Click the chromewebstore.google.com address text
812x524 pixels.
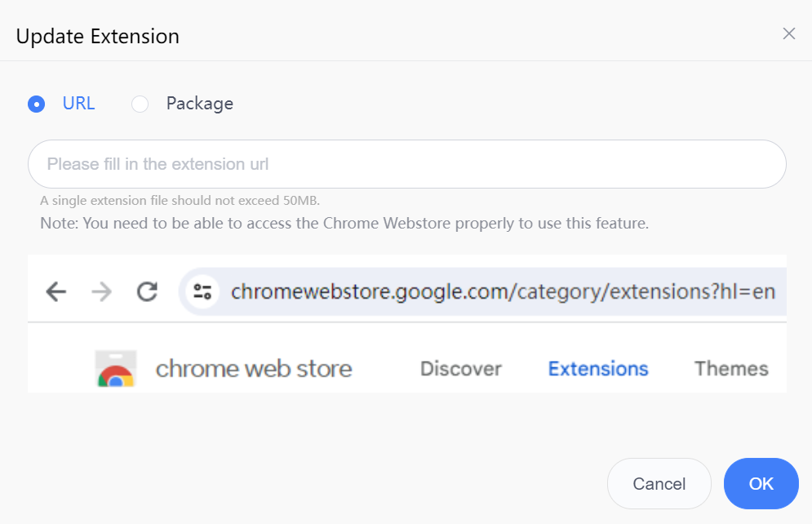click(503, 291)
